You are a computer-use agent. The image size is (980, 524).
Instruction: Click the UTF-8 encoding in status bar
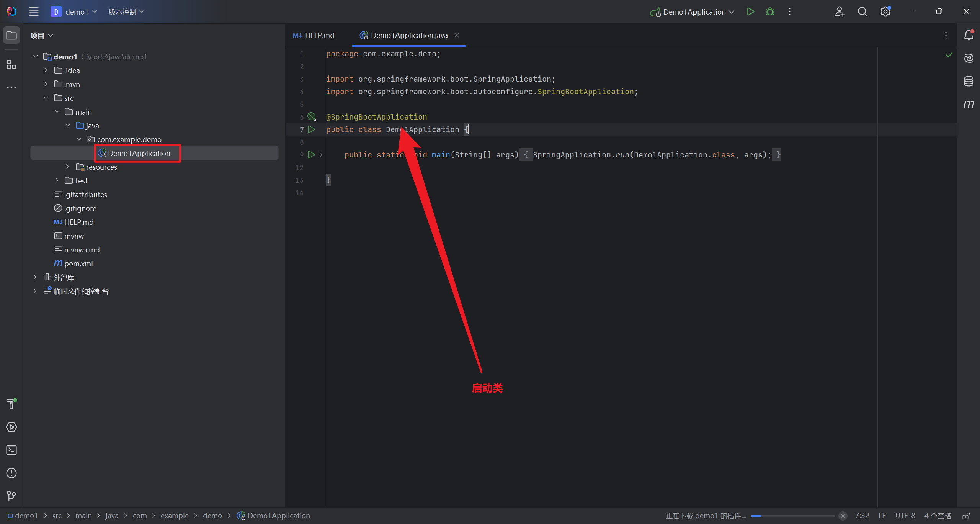905,516
